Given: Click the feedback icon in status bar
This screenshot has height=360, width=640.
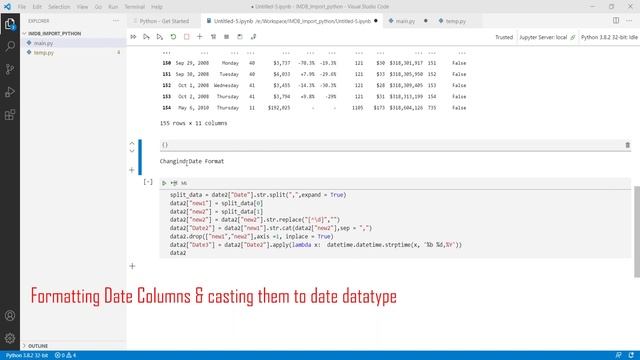Looking at the screenshot, I should 618,356.
